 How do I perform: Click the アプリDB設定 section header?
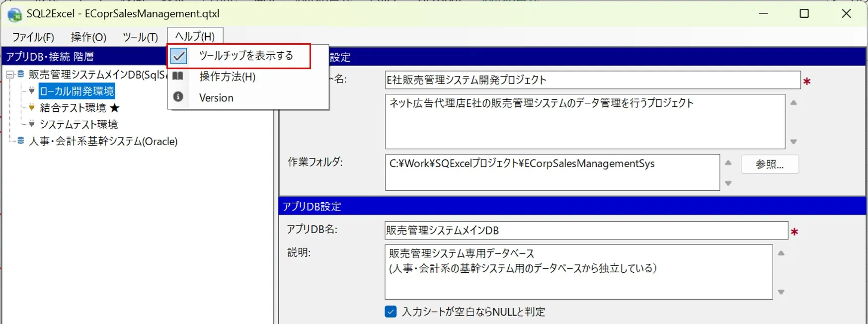click(x=572, y=206)
